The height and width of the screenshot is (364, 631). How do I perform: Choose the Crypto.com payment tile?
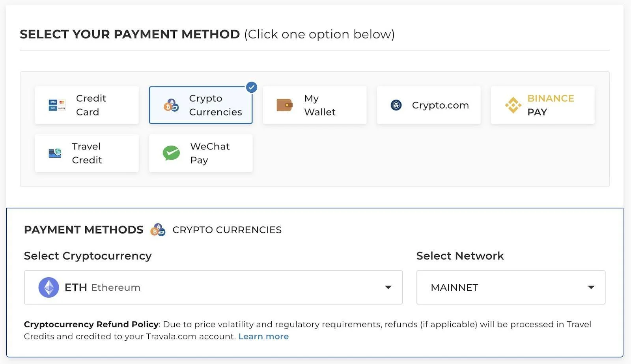pyautogui.click(x=429, y=105)
